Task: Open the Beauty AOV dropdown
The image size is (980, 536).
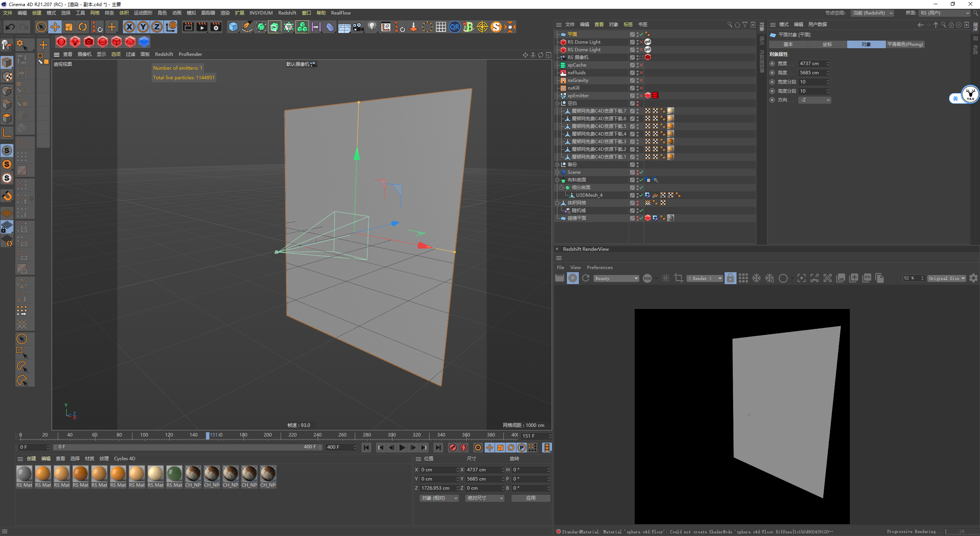Action: tap(616, 278)
